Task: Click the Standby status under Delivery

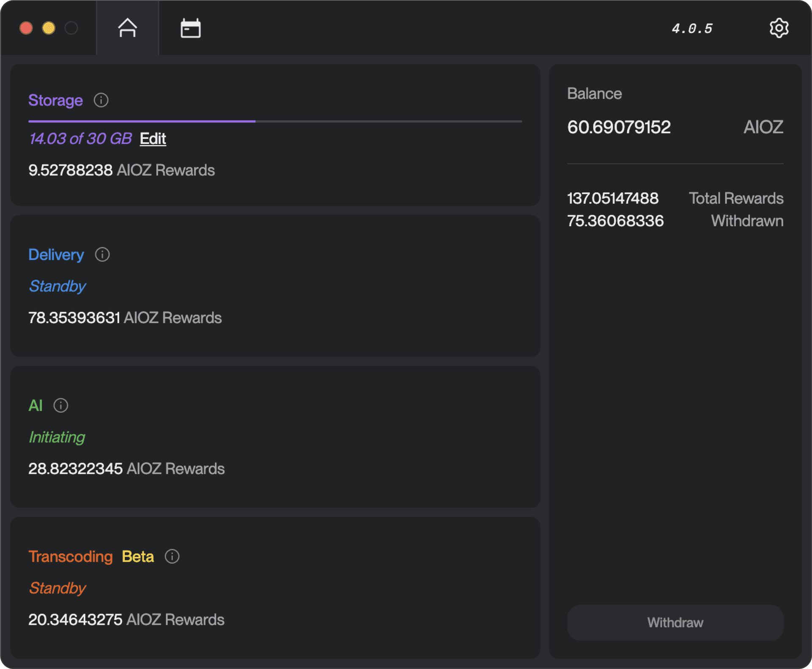Action: (x=57, y=287)
